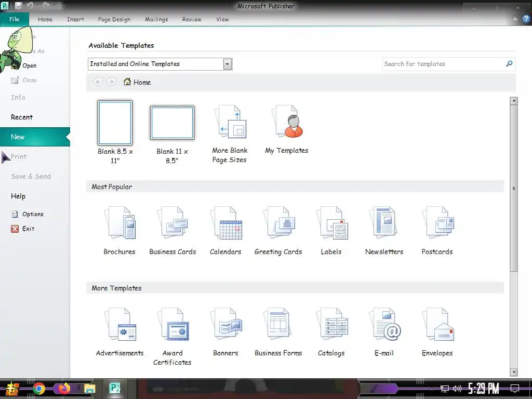
Task: Launch Firefox from the taskbar
Action: point(64,389)
